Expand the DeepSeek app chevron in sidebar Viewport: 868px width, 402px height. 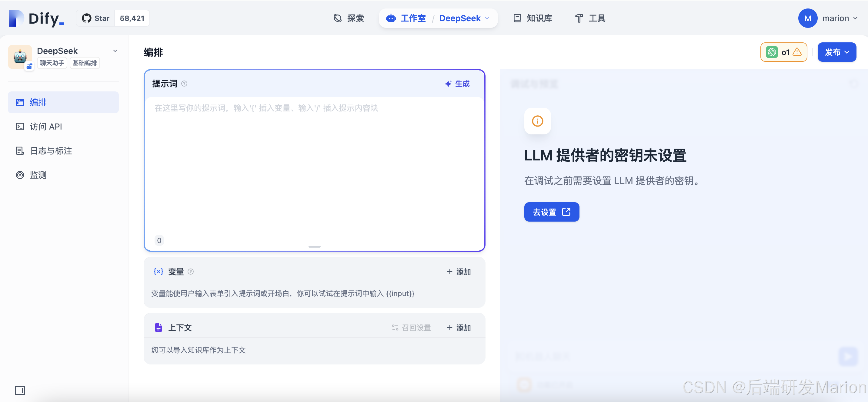115,51
